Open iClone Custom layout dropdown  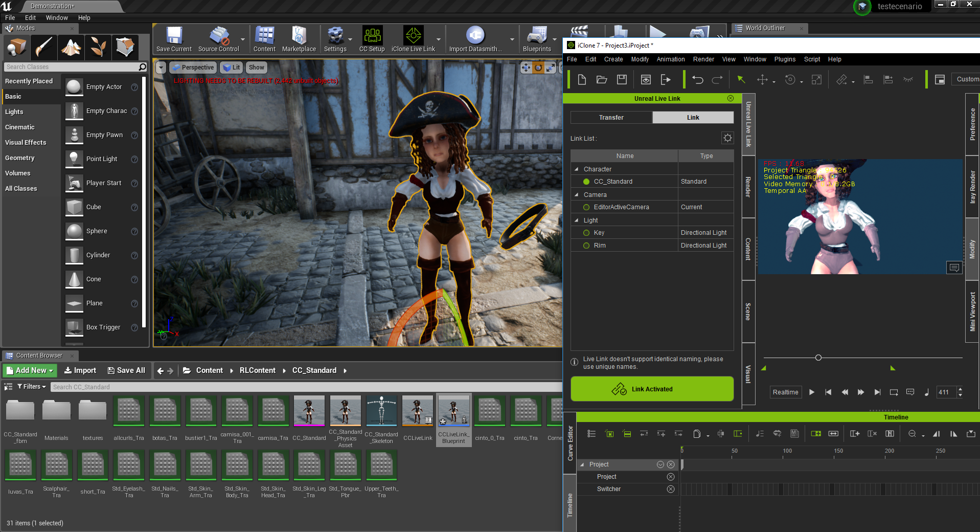966,79
